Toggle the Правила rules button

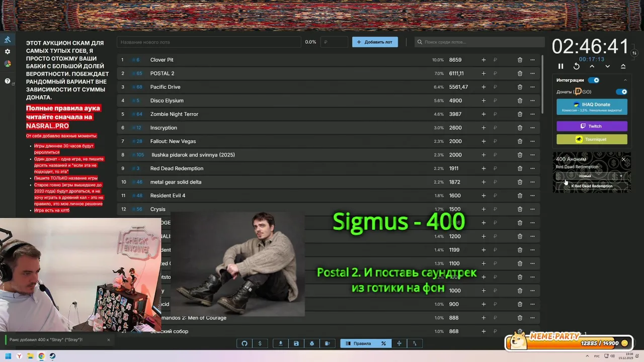point(358,343)
